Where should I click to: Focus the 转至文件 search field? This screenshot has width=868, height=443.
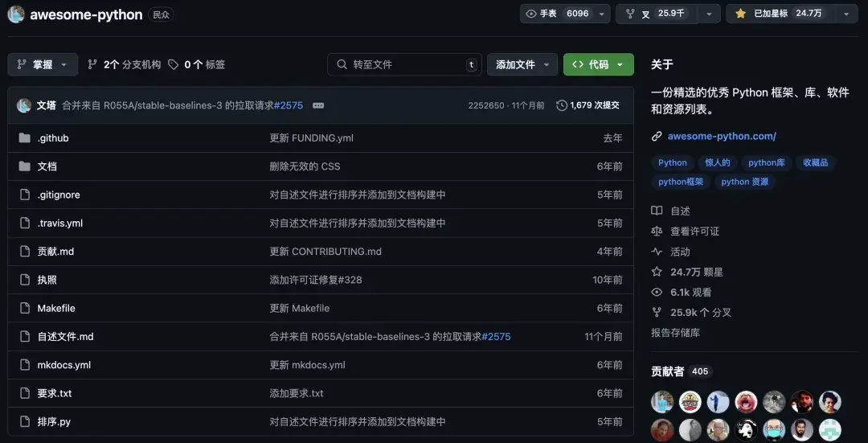point(404,65)
